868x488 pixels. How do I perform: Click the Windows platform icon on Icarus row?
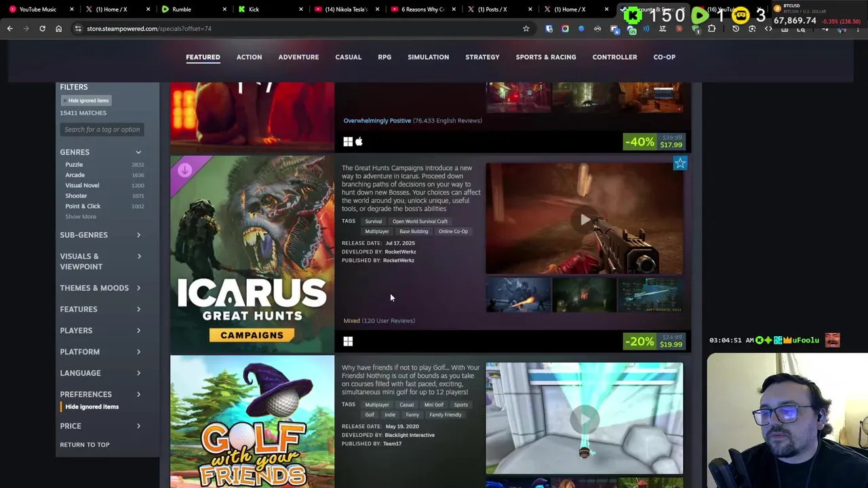(x=348, y=342)
